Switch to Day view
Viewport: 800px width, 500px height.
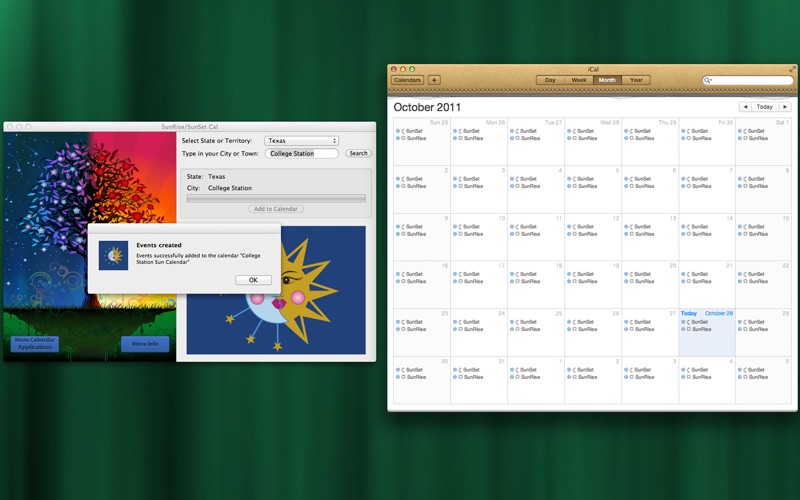click(550, 80)
